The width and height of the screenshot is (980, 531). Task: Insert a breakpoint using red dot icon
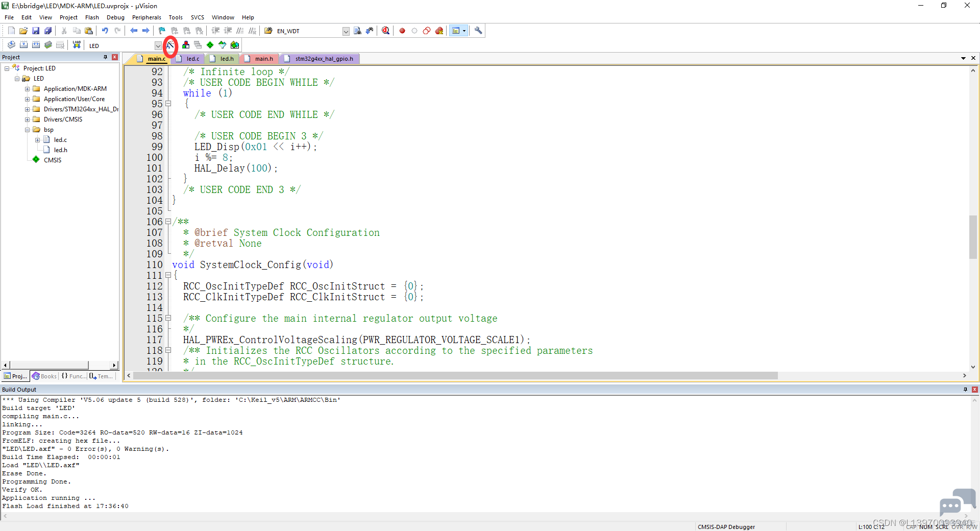(x=402, y=31)
